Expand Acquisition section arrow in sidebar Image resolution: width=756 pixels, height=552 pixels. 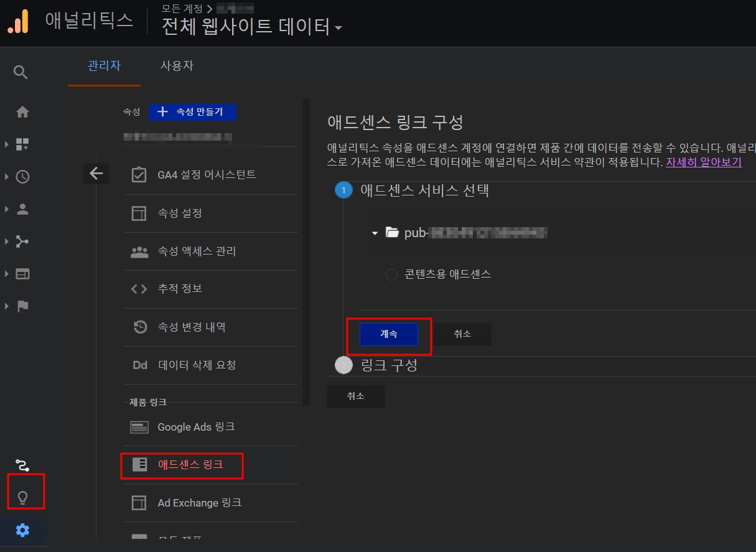click(7, 241)
